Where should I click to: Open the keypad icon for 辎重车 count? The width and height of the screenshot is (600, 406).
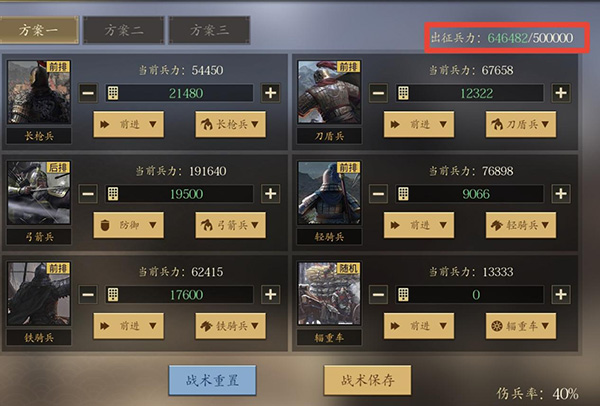point(403,294)
